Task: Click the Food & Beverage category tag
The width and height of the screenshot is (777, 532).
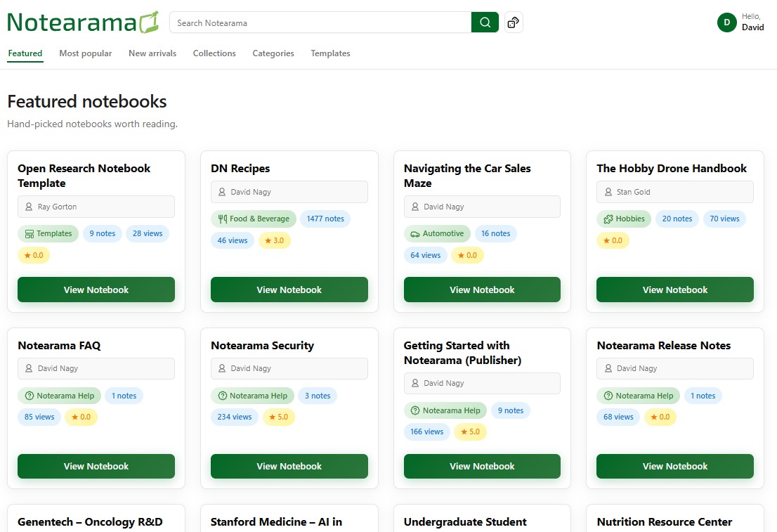Action: [254, 219]
